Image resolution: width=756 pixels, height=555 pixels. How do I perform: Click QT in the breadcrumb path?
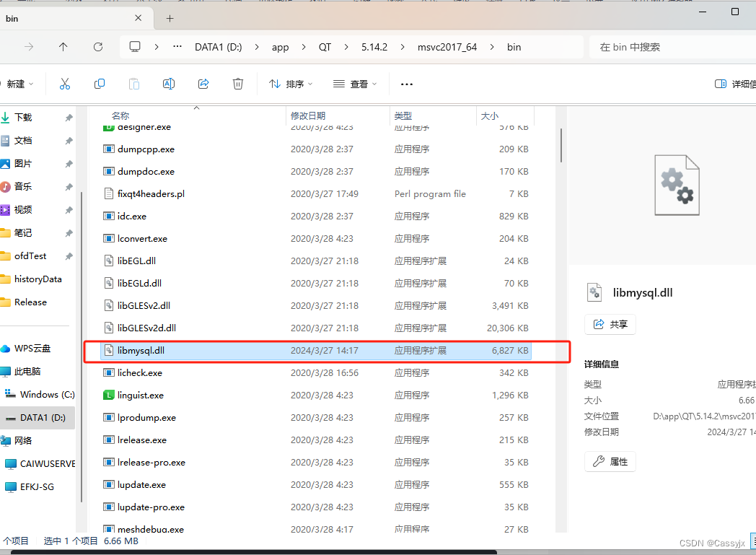click(325, 47)
